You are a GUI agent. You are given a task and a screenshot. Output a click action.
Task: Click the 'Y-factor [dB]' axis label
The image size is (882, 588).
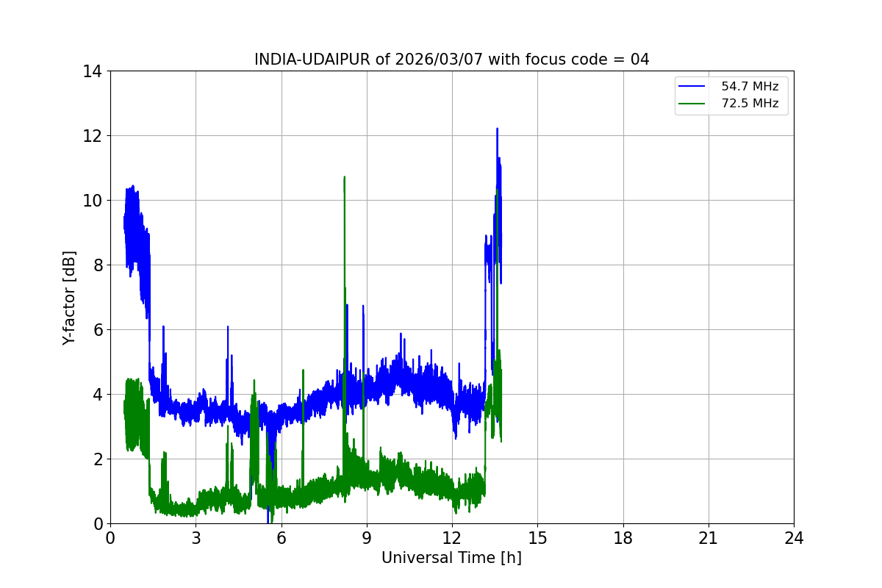tap(69, 298)
